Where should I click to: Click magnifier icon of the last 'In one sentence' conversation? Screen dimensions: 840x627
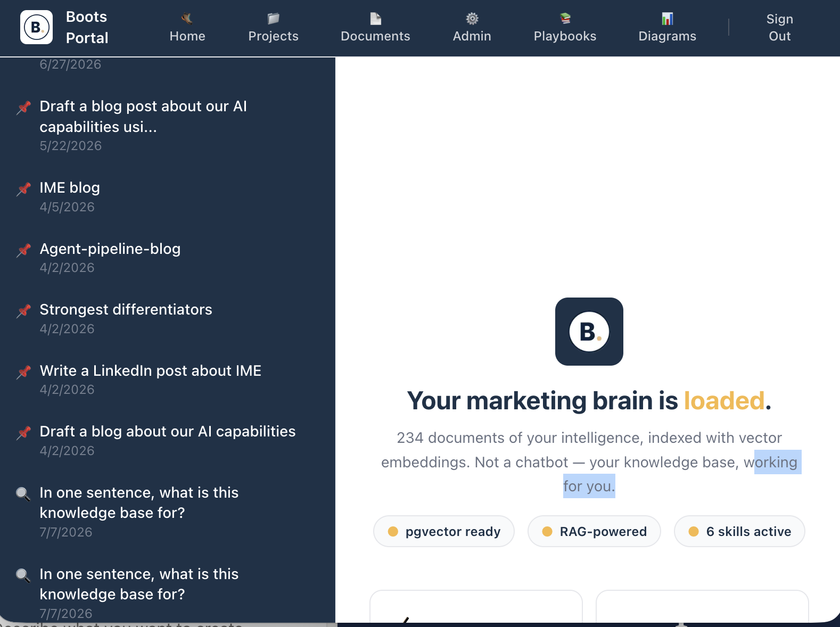(x=23, y=575)
